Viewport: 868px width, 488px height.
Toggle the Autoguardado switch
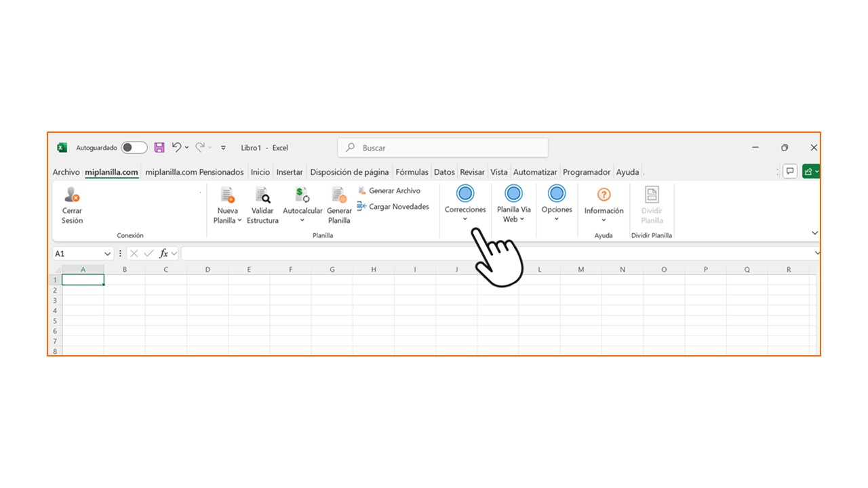[134, 148]
